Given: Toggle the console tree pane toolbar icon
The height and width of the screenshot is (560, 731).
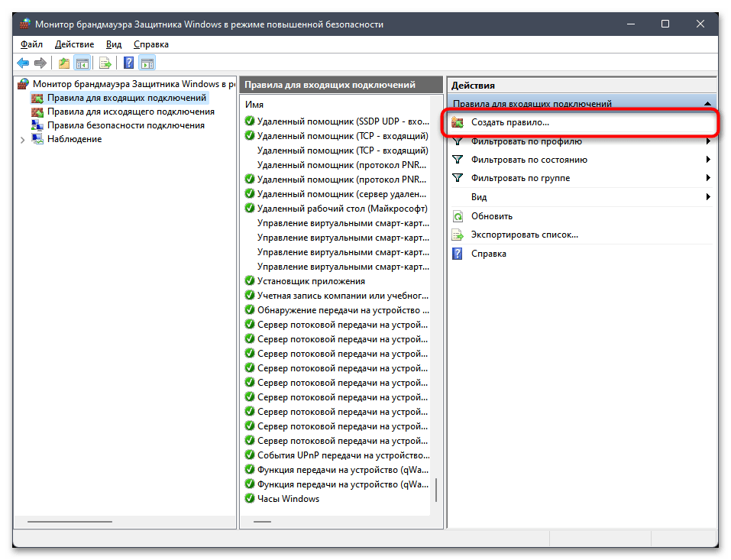Looking at the screenshot, I should [82, 63].
